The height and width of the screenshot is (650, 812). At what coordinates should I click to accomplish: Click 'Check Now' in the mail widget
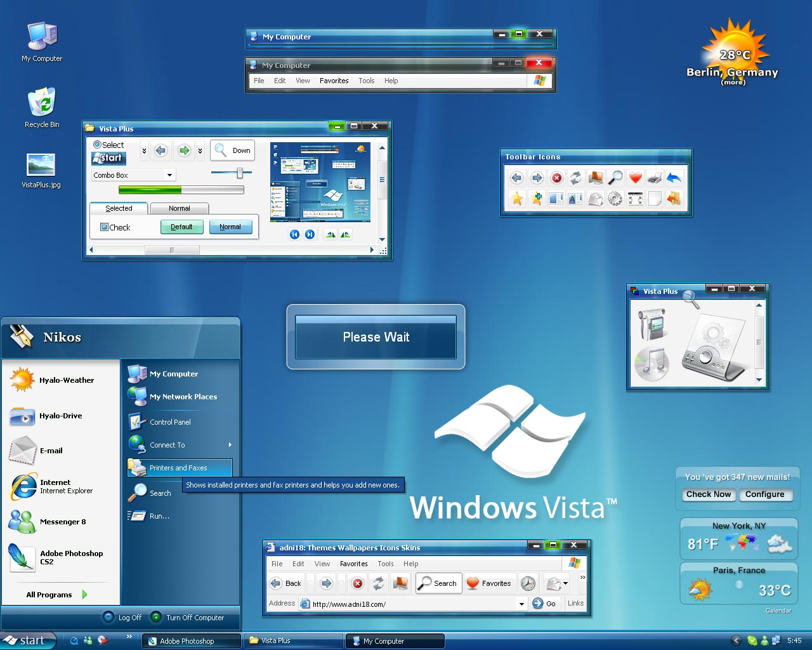[x=709, y=494]
